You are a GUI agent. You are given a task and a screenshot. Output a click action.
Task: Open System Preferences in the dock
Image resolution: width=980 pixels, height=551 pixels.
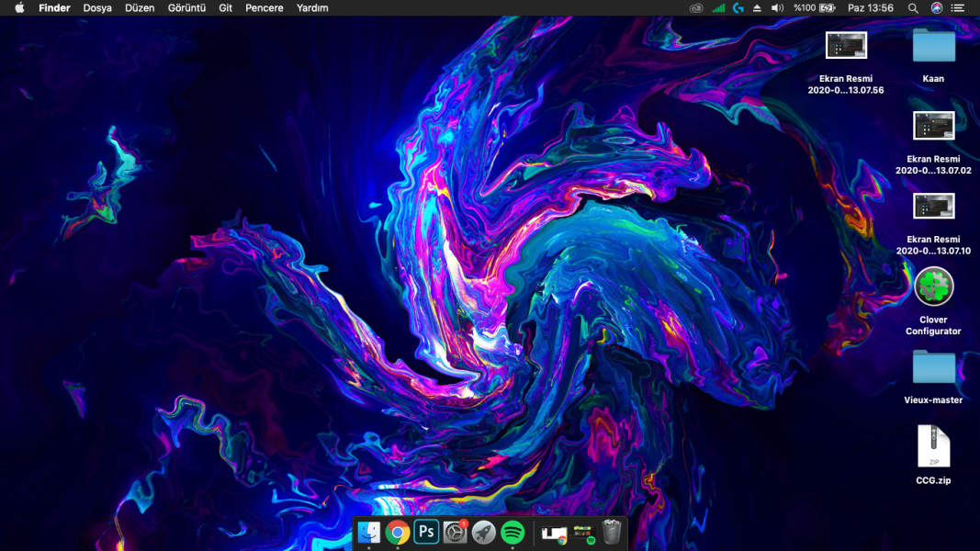[x=456, y=532]
